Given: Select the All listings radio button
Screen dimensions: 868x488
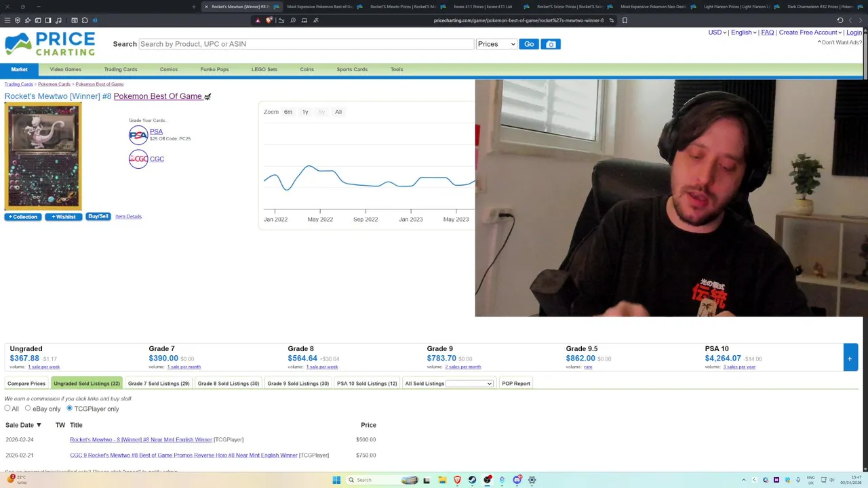Looking at the screenshot, I should [x=7, y=408].
